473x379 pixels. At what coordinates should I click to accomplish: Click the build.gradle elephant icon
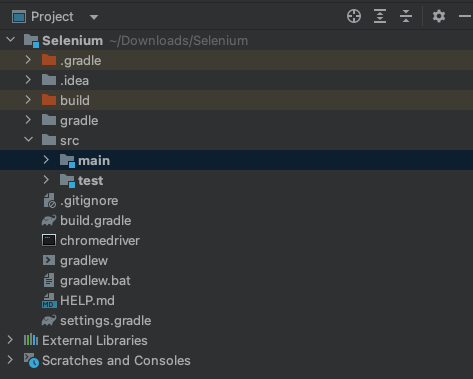(49, 220)
